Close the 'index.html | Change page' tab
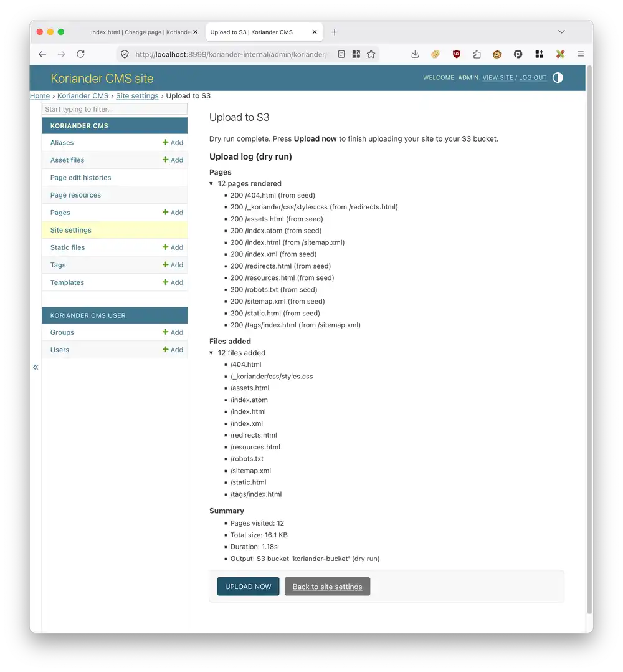 coord(195,32)
